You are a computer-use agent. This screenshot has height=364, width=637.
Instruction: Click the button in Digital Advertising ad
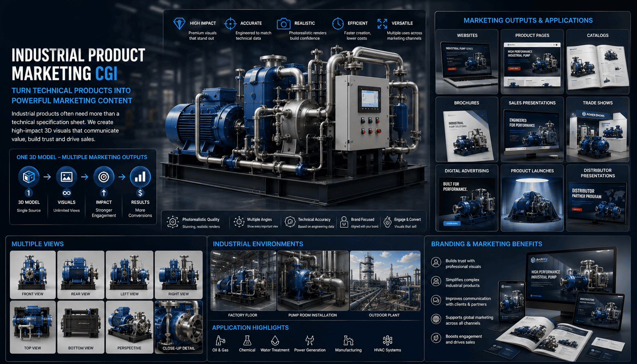click(x=452, y=223)
